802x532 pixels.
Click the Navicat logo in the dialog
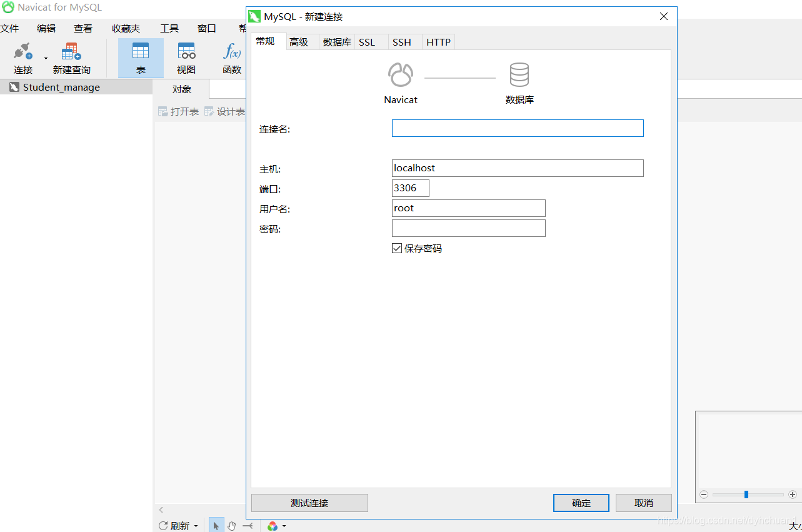pyautogui.click(x=401, y=75)
